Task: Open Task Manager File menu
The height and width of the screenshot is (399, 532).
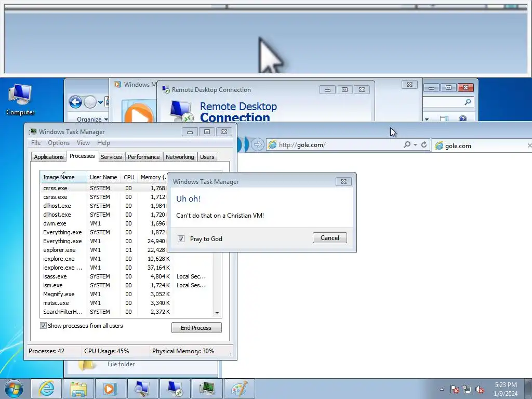Action: point(36,143)
